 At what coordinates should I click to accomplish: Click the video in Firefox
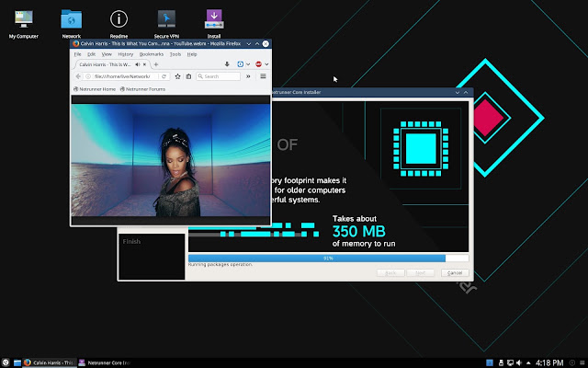pos(171,160)
